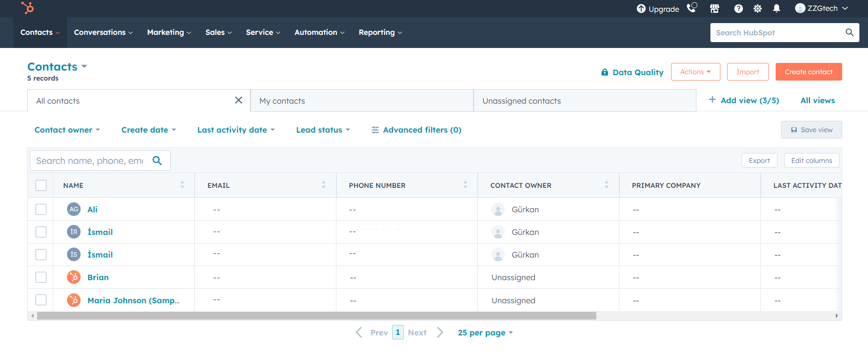Click the scrollbar right arrow

tap(836, 315)
